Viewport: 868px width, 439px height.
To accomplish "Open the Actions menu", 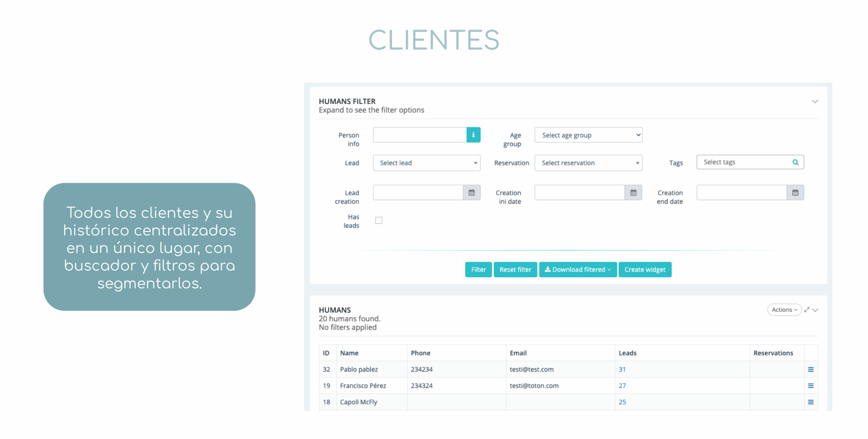I will [x=784, y=310].
